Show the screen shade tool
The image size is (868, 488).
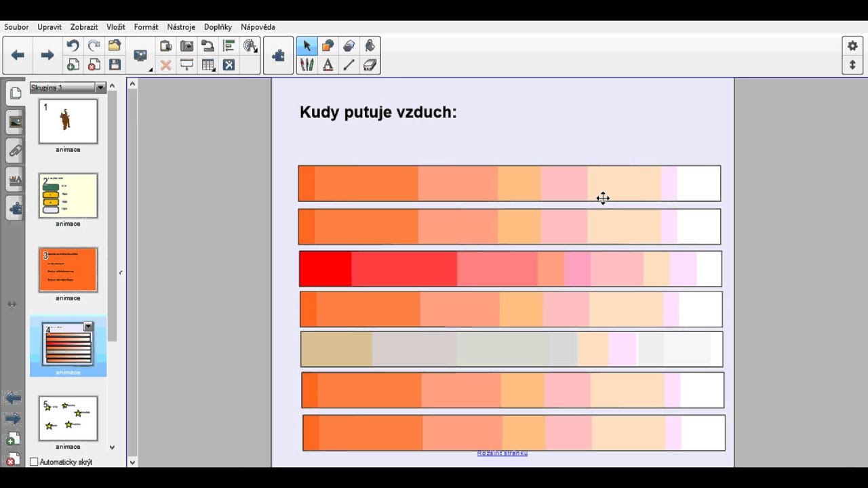(186, 65)
